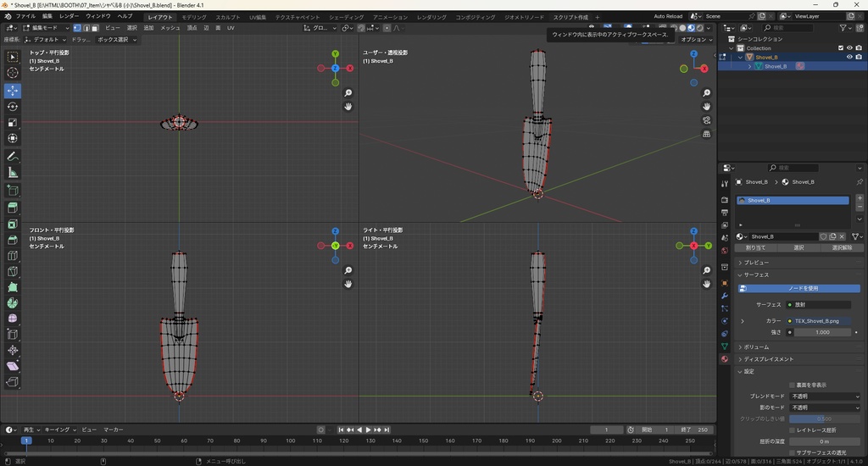This screenshot has height=466, width=868.
Task: Click the 割り当て button
Action: pyautogui.click(x=755, y=248)
